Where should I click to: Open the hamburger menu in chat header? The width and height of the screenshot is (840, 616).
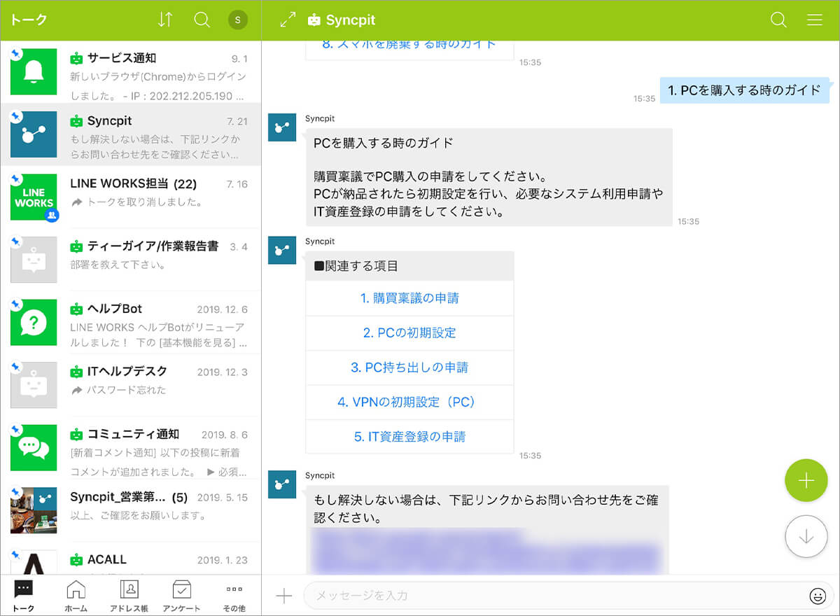tap(815, 20)
